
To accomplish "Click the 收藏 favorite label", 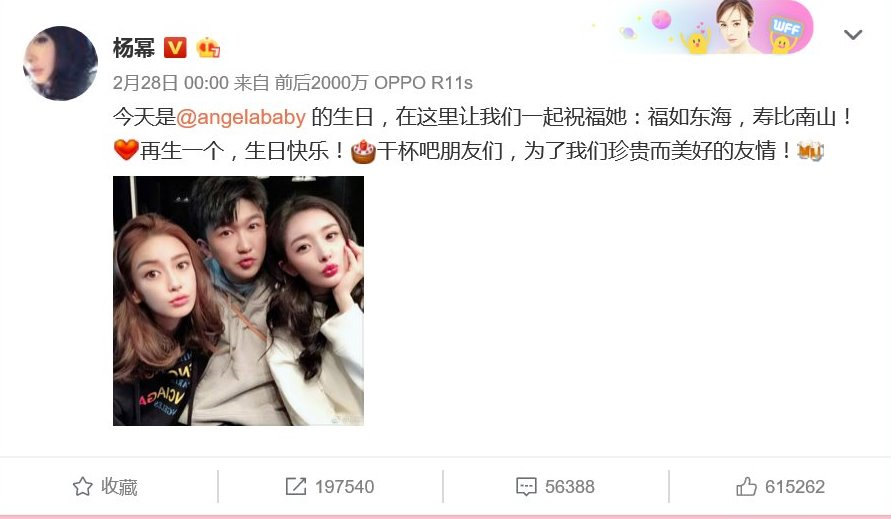I will 119,487.
